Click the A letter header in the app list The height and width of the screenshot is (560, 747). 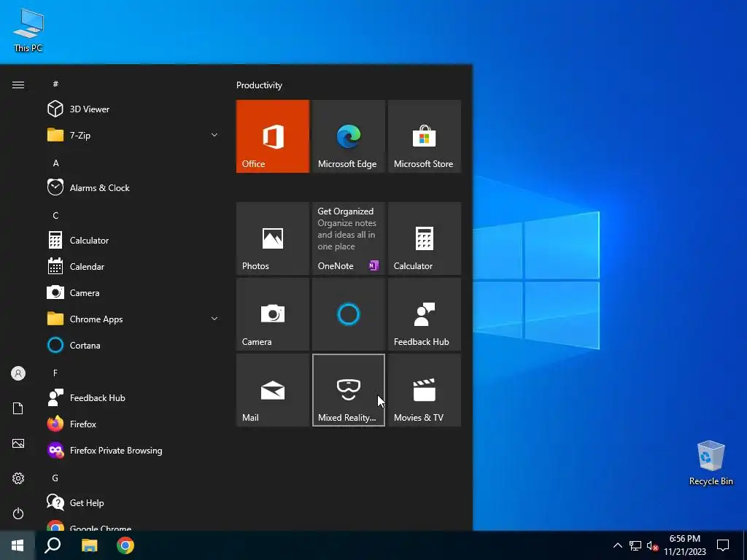point(55,163)
